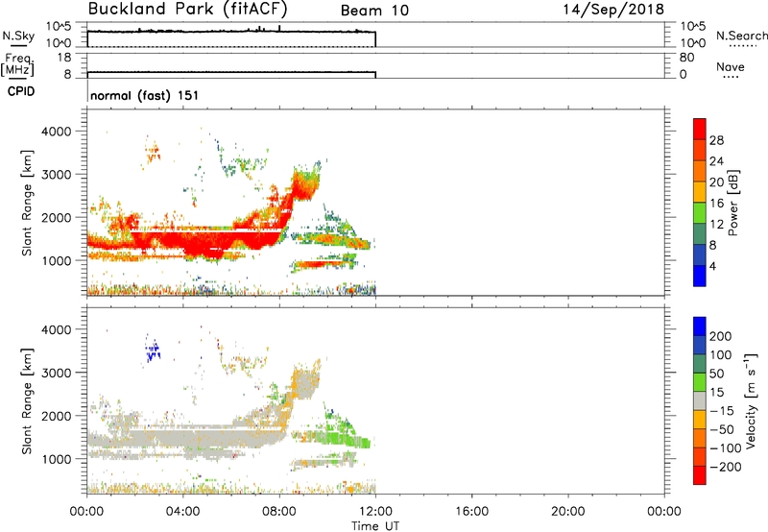Click the 'N.Sky' legend label
The image size is (768, 532).
coord(18,36)
